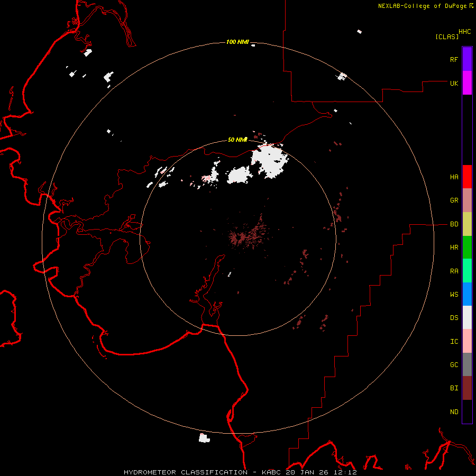Click the HA legend label
This screenshot has height=476, width=476.
(x=454, y=177)
